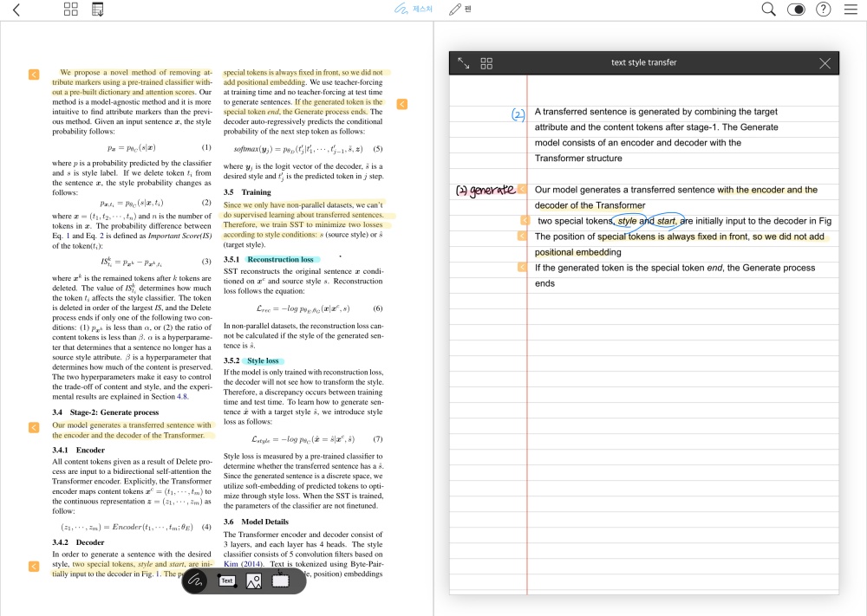
Task: Follow the 'Kim (2014)' citation link
Action: (243, 564)
